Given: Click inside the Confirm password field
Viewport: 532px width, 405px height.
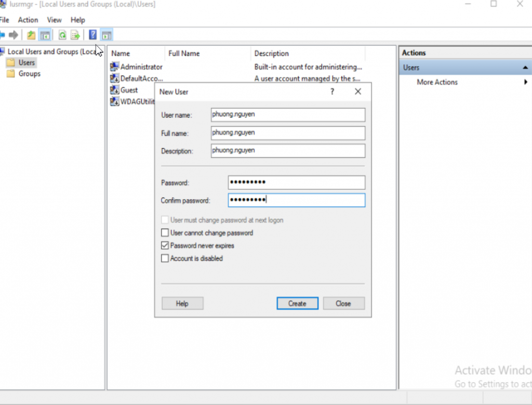Looking at the screenshot, I should point(296,200).
